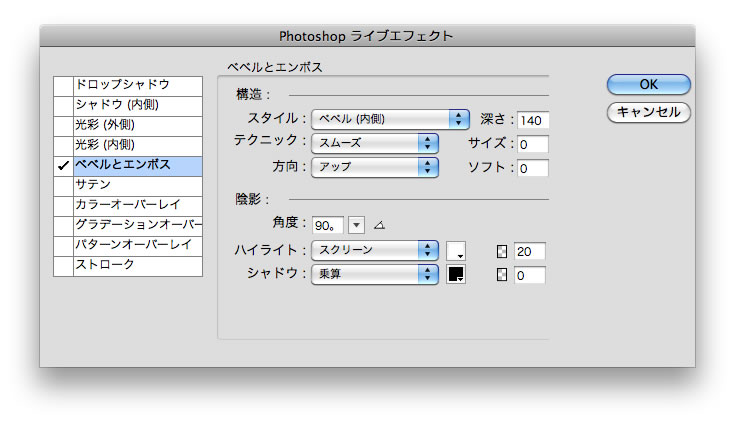Screen dimensions: 735x422
Task: Click the white highlight color swatch
Action: 456,250
